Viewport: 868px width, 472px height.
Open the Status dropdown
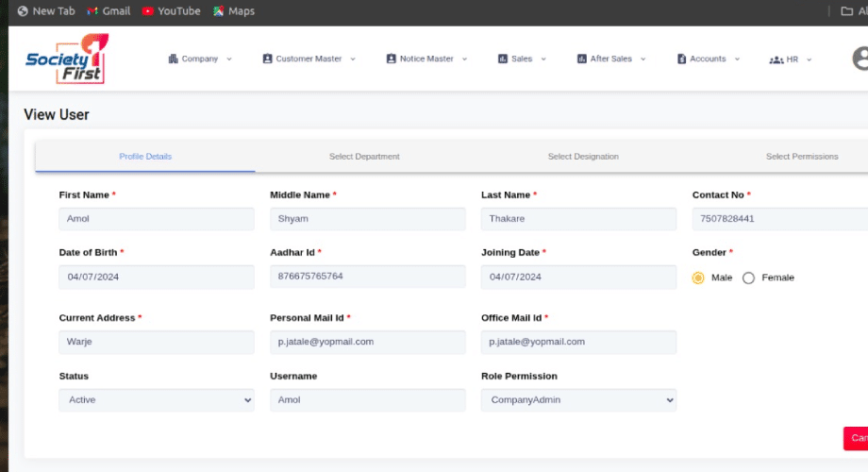156,400
